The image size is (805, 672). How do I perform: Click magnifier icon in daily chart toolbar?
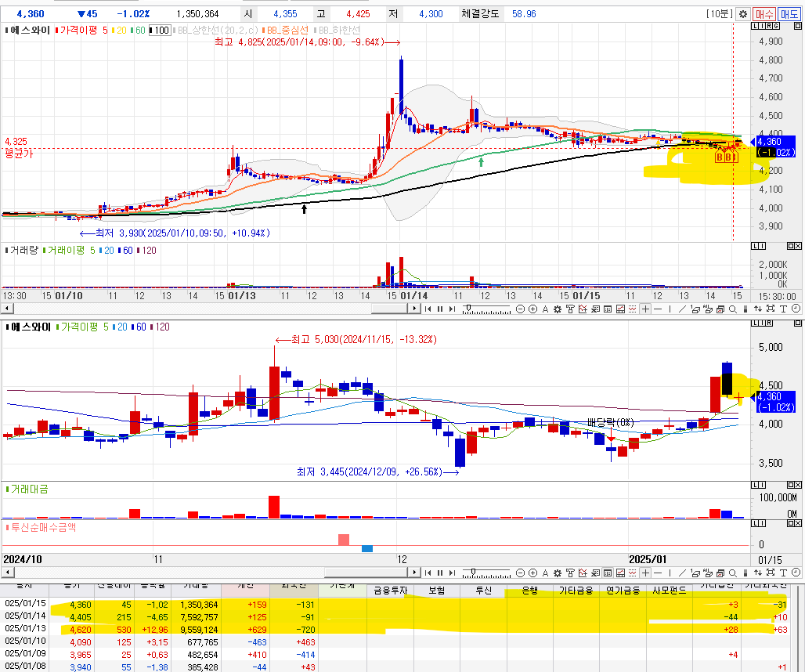tap(733, 573)
